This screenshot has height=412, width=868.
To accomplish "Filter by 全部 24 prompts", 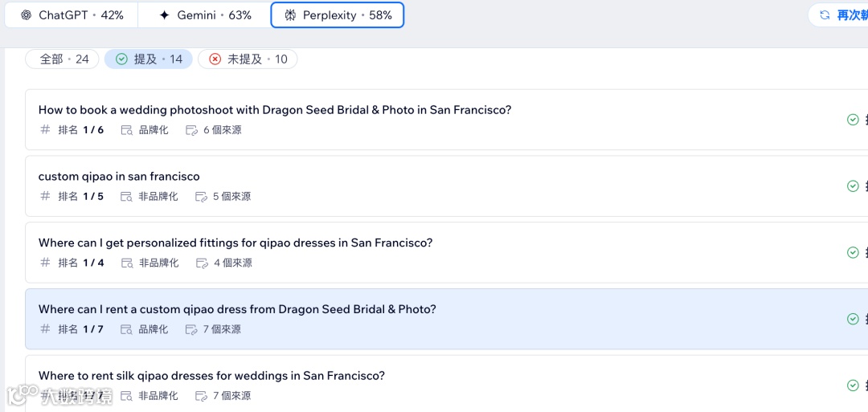I will pyautogui.click(x=63, y=59).
